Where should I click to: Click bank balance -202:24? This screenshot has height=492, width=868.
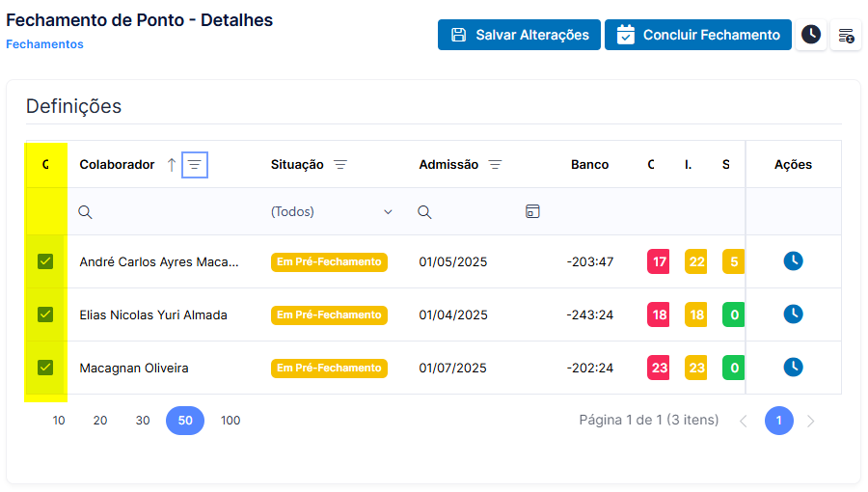[590, 368]
